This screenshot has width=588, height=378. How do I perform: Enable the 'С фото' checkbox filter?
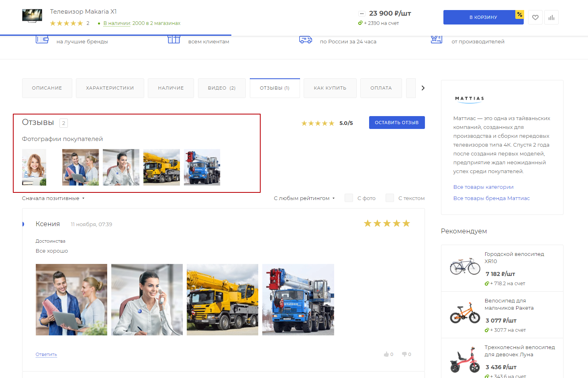coord(349,198)
